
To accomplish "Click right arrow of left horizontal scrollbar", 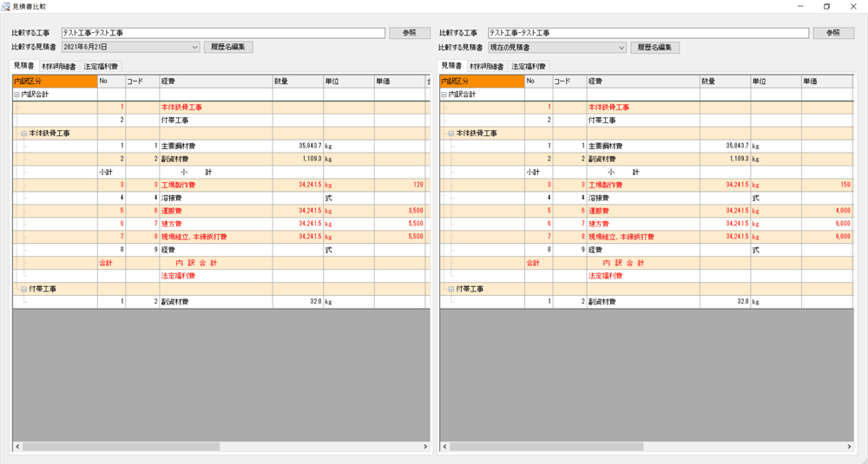I will 425,447.
